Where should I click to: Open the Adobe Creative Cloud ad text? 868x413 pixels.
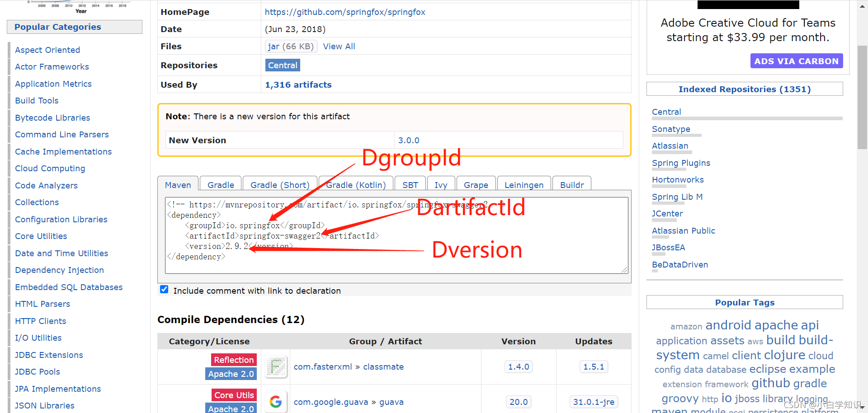(x=748, y=30)
